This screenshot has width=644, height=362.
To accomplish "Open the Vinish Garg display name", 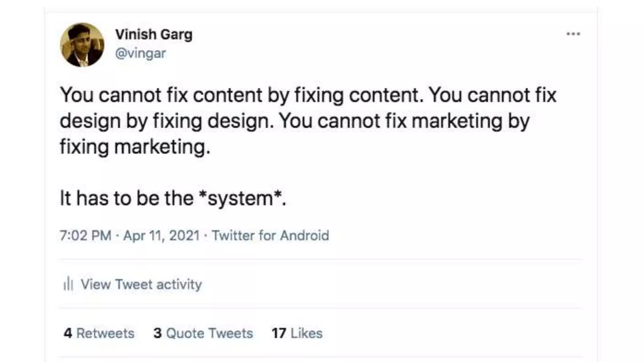I will click(154, 35).
